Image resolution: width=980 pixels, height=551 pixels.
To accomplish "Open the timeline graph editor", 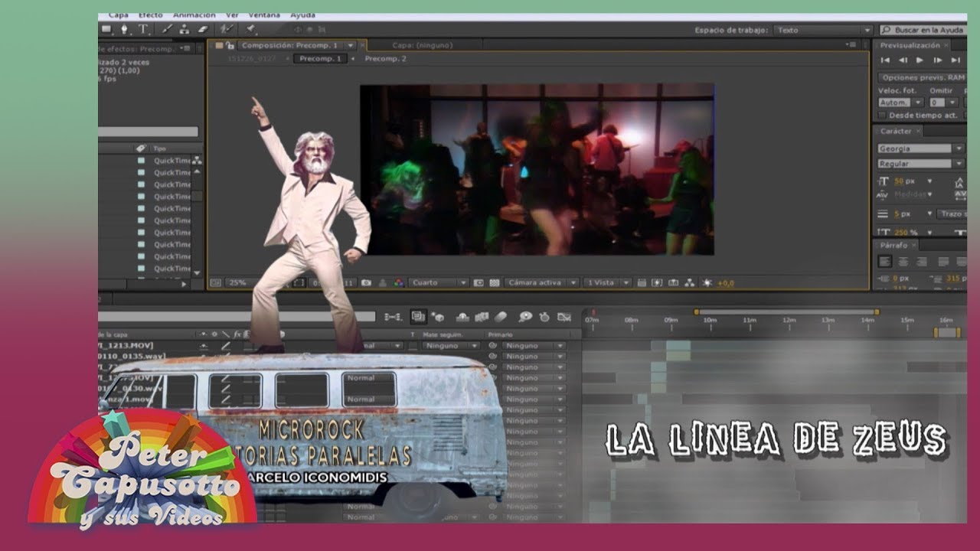I will 564,316.
